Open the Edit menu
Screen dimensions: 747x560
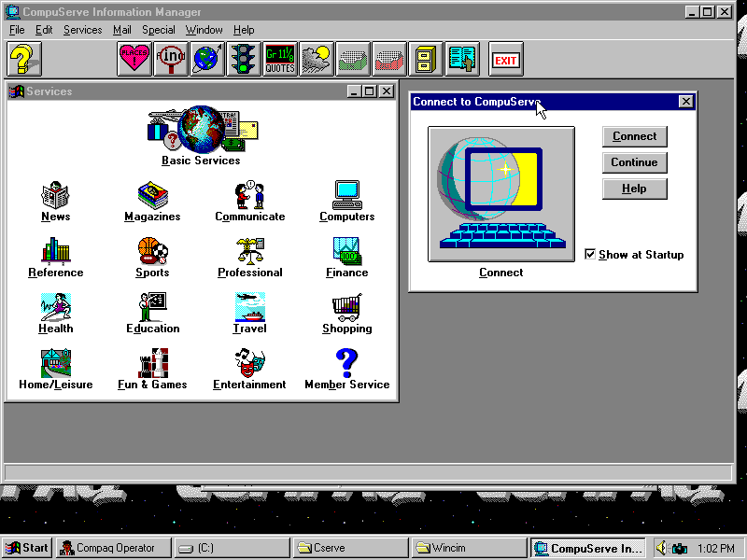click(x=44, y=30)
